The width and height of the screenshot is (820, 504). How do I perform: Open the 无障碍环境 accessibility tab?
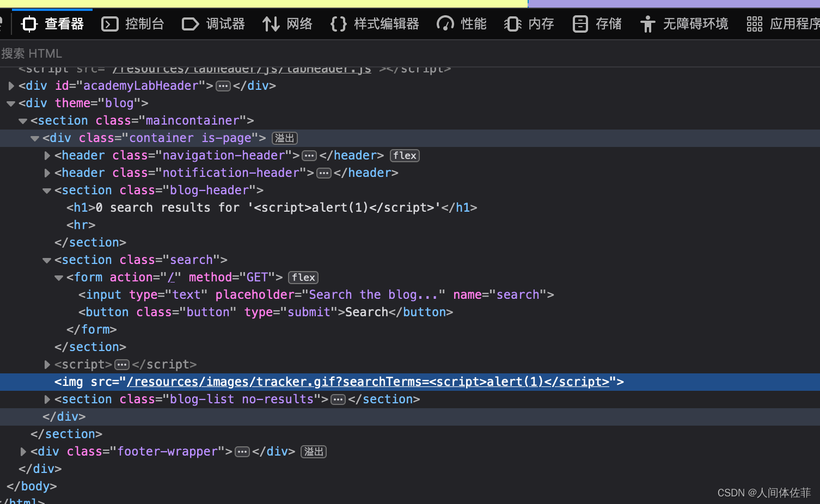pos(684,24)
